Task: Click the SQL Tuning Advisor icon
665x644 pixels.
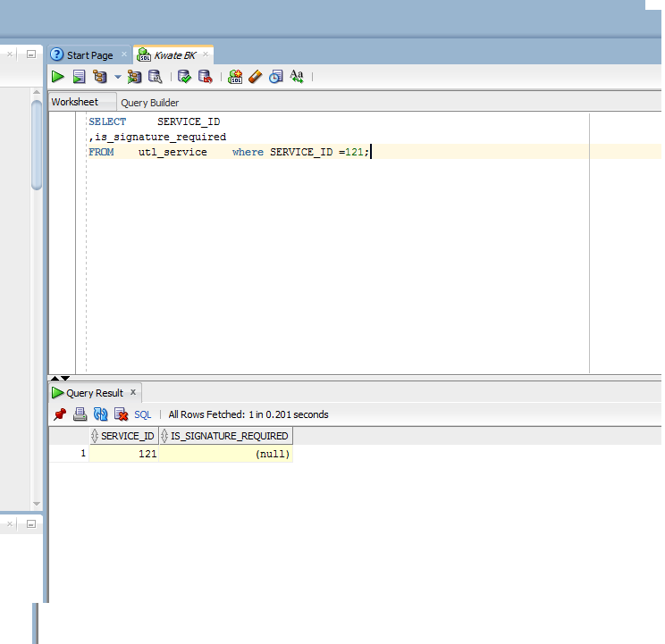Action: 156,77
